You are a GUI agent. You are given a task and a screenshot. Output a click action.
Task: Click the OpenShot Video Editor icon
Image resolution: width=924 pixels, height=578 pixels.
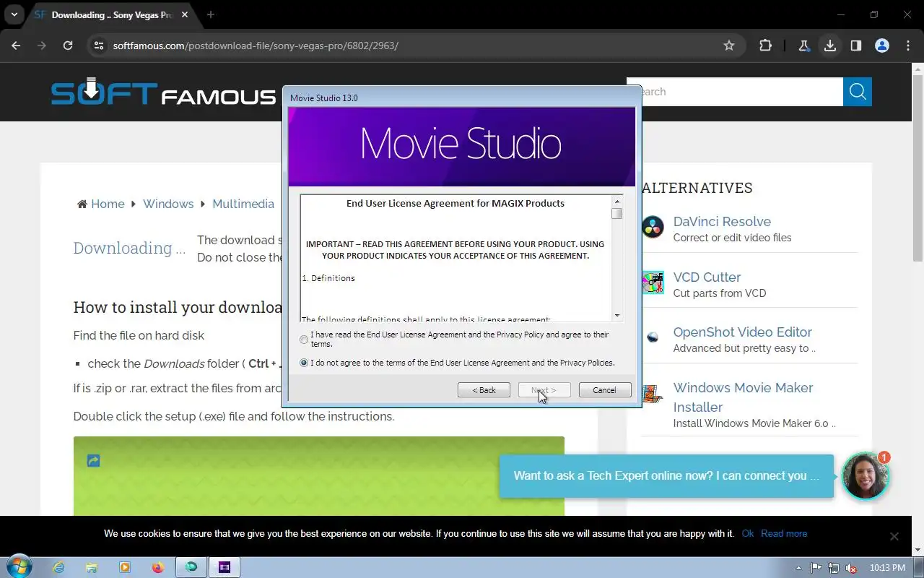pos(653,337)
